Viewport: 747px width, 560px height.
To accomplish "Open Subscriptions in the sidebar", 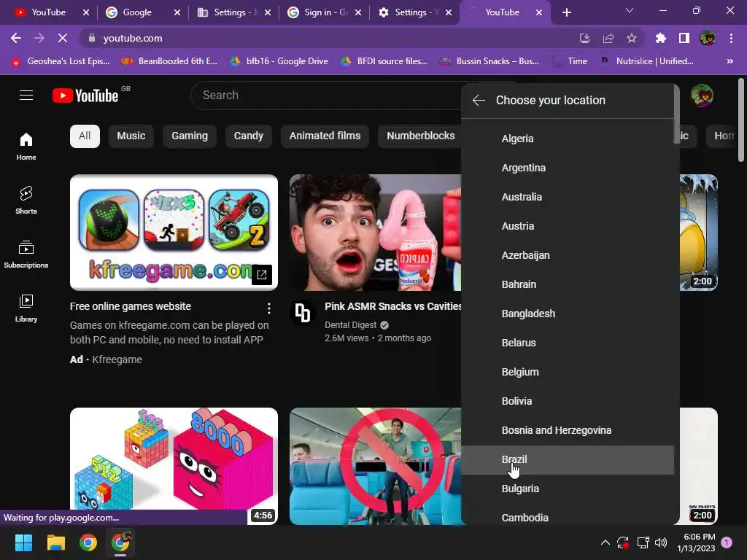I will 26,254.
